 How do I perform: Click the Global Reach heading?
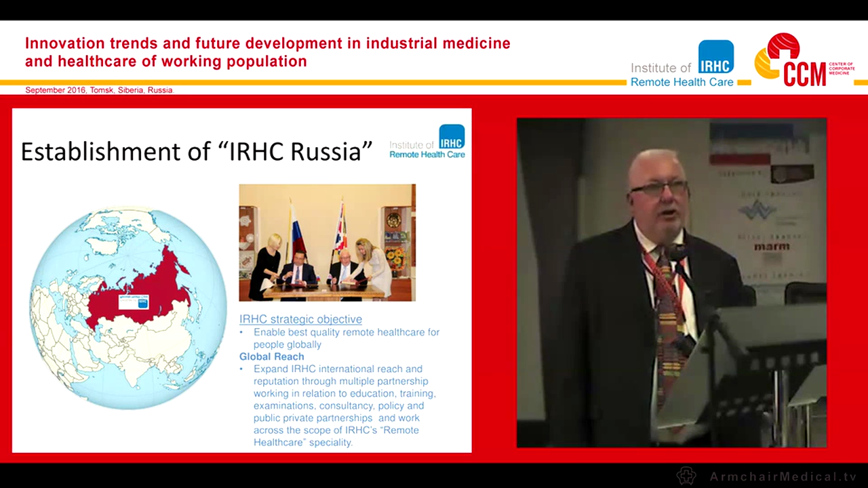click(x=271, y=357)
